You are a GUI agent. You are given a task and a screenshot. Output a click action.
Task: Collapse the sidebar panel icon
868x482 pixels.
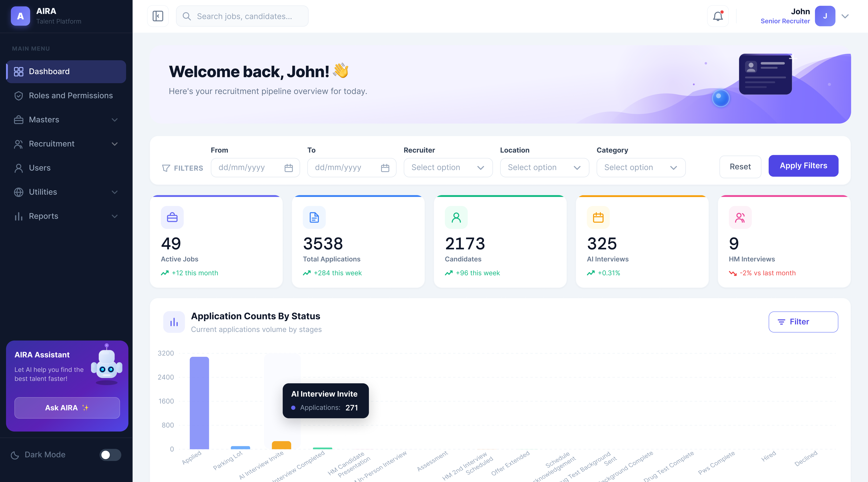pyautogui.click(x=158, y=16)
